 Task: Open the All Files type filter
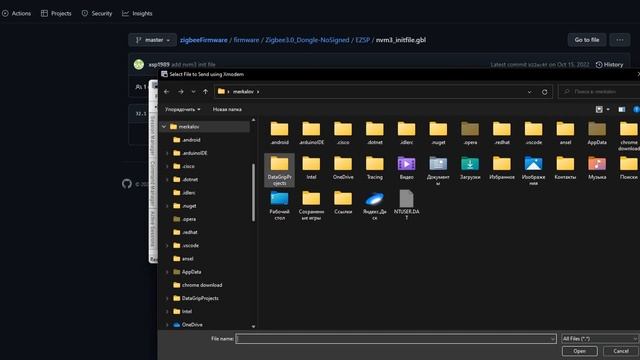(x=600, y=339)
